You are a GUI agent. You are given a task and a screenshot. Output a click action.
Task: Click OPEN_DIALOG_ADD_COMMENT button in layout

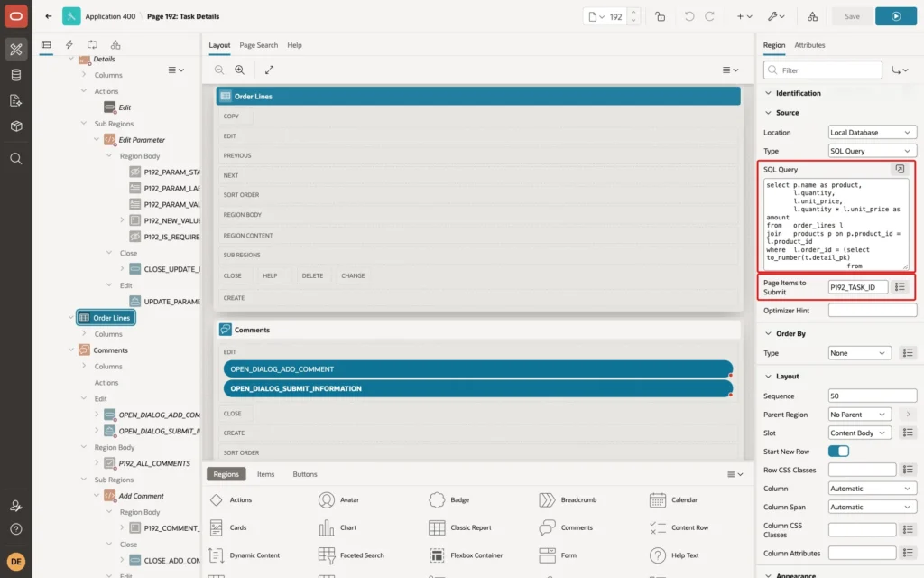(x=478, y=369)
